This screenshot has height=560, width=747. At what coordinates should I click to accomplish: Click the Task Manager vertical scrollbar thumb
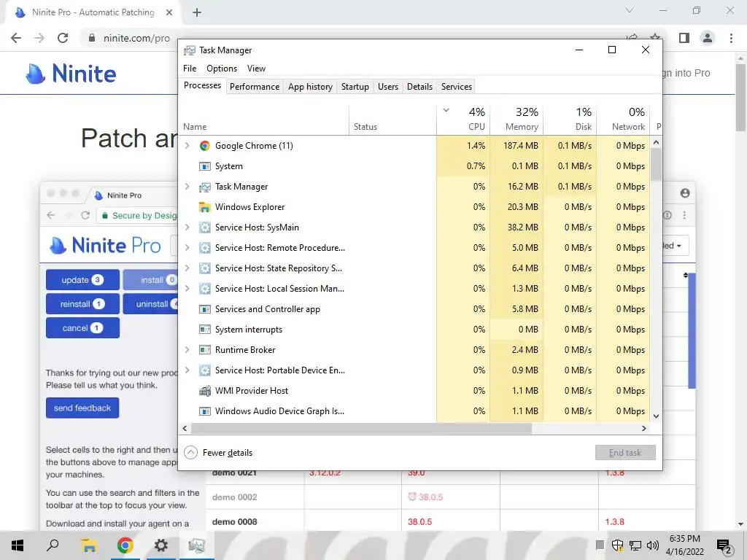coord(656,164)
